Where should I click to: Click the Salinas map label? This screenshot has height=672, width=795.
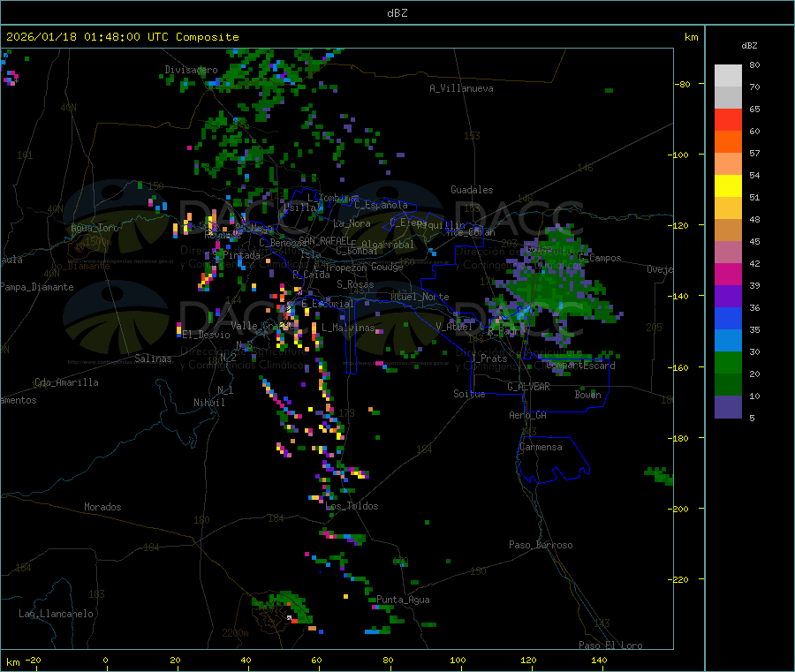[x=153, y=359]
